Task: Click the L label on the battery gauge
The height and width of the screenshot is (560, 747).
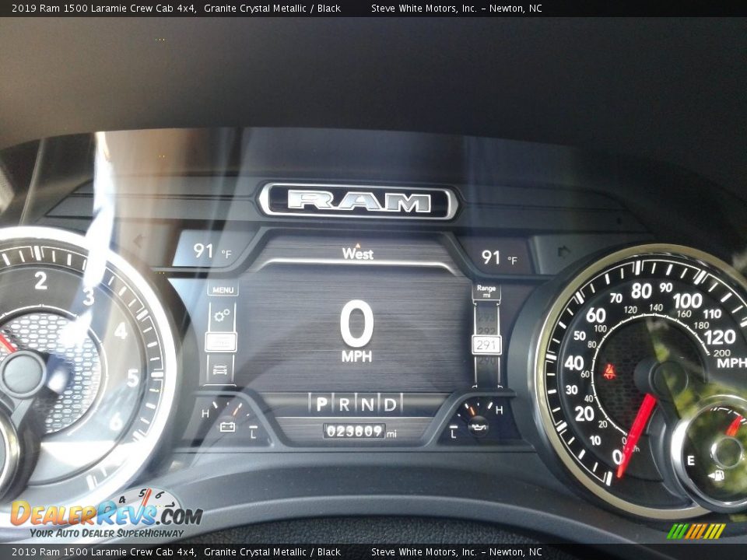Action: (253, 433)
